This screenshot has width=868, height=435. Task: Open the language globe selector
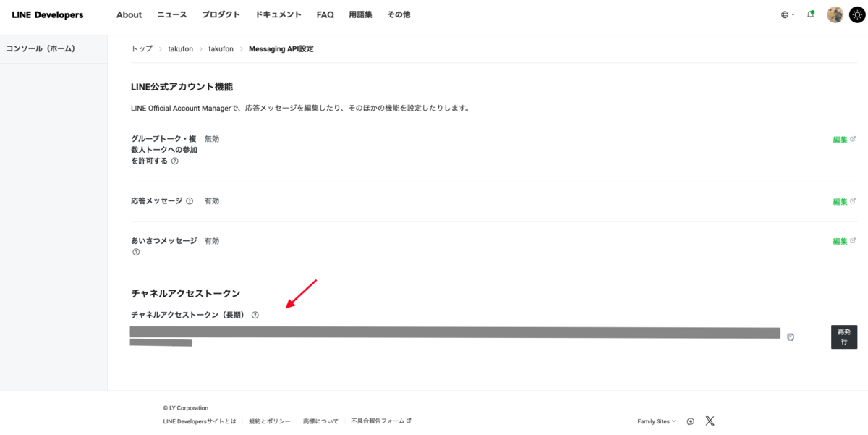pos(787,14)
